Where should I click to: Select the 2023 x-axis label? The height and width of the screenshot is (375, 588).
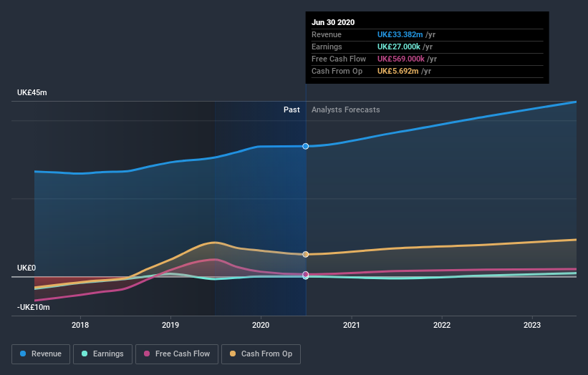[x=532, y=325]
